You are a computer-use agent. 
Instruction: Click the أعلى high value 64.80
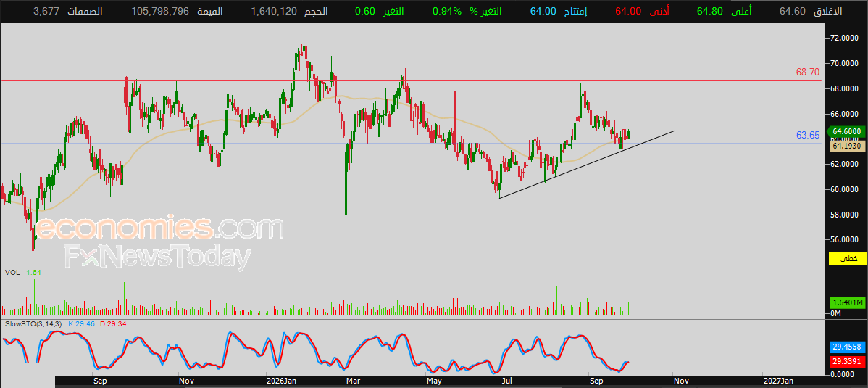[x=709, y=12]
